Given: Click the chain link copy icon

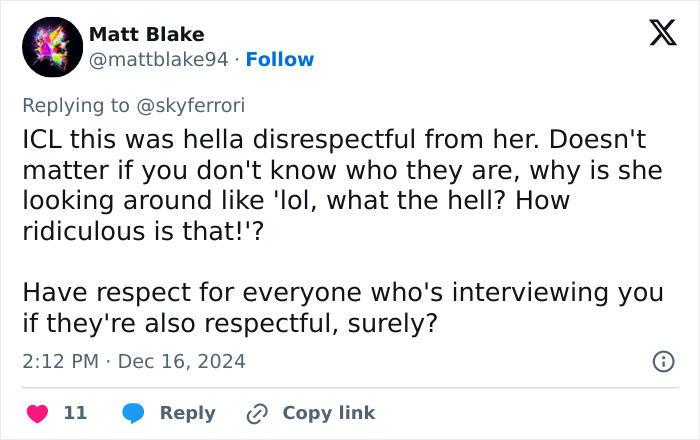Looking at the screenshot, I should (x=257, y=413).
